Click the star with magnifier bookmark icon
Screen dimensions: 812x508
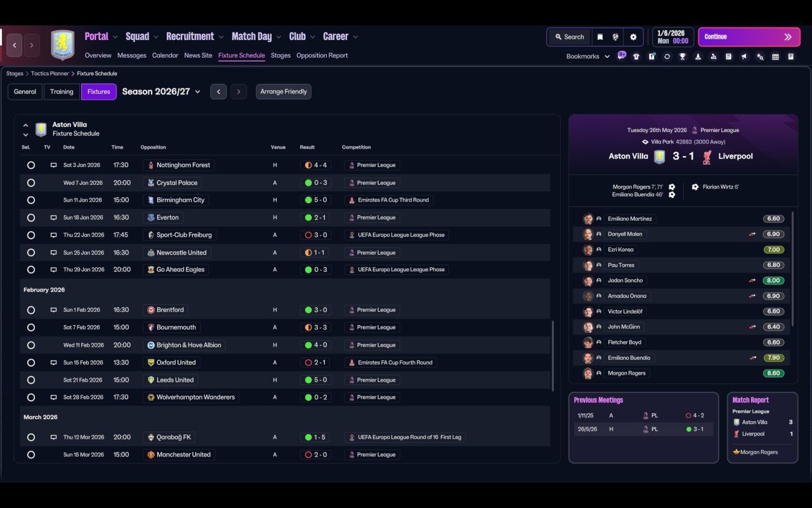click(760, 57)
